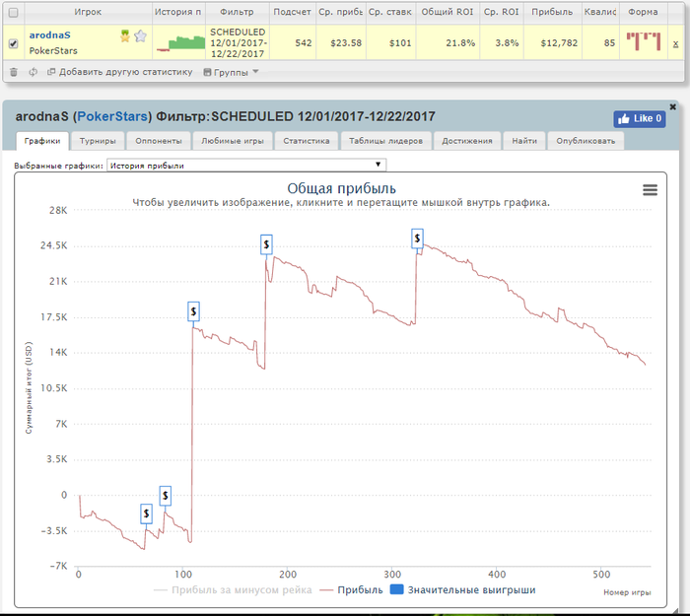
Task: Sort by the Подсчет column header
Action: tap(292, 12)
